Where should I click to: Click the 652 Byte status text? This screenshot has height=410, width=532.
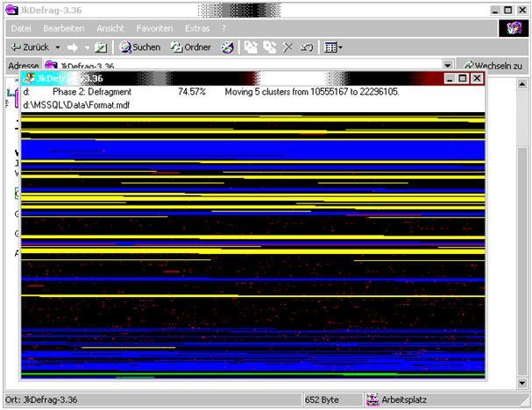click(x=322, y=399)
